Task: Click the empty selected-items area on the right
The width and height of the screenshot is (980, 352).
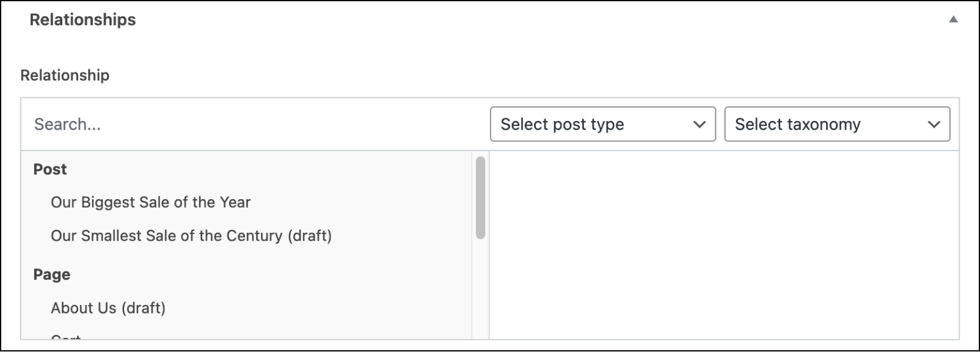Action: tap(721, 244)
